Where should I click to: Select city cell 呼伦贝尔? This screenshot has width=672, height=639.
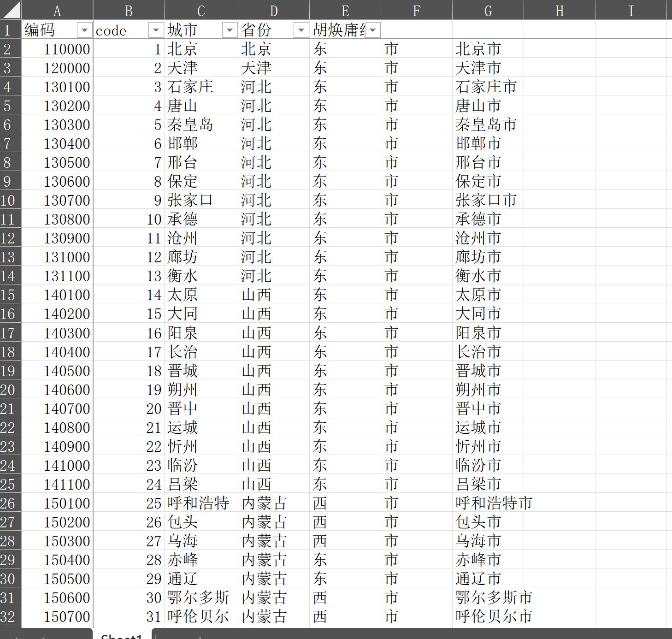click(201, 616)
